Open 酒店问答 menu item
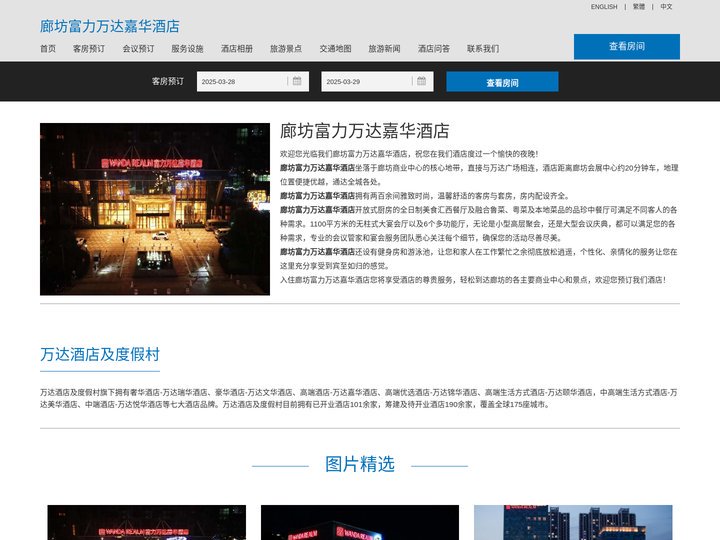Image resolution: width=720 pixels, height=540 pixels. point(434,49)
